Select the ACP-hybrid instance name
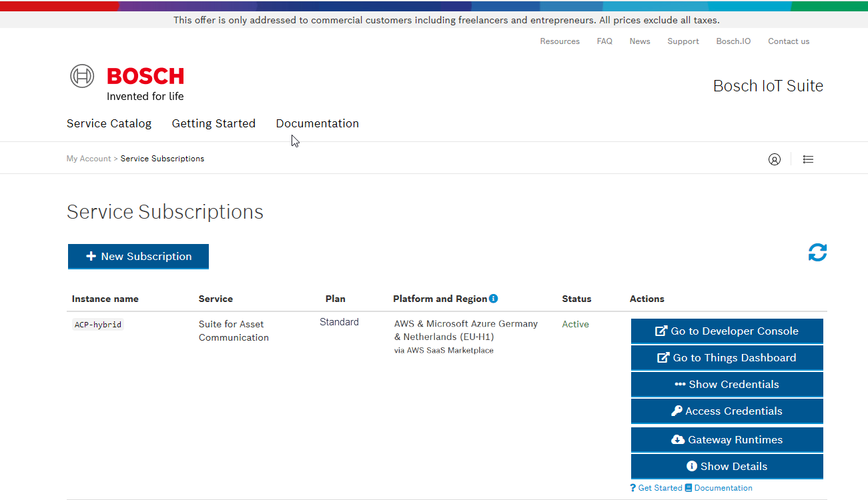The image size is (868, 500). [98, 325]
